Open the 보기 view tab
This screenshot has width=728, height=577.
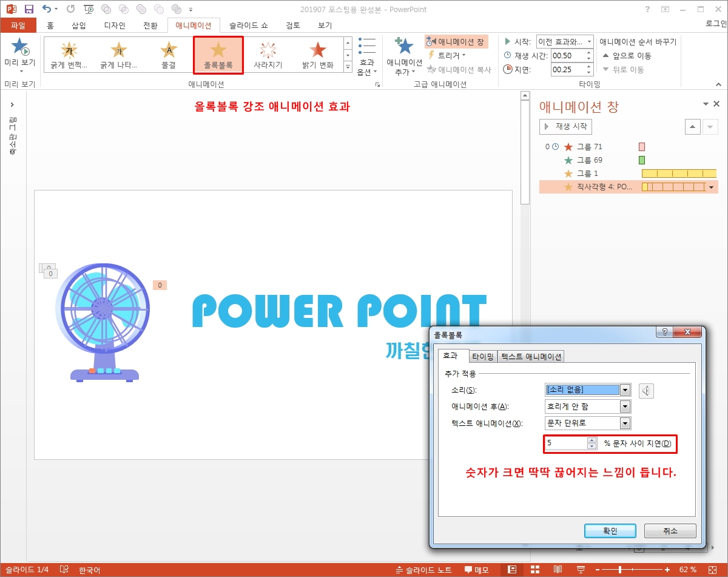[x=325, y=25]
